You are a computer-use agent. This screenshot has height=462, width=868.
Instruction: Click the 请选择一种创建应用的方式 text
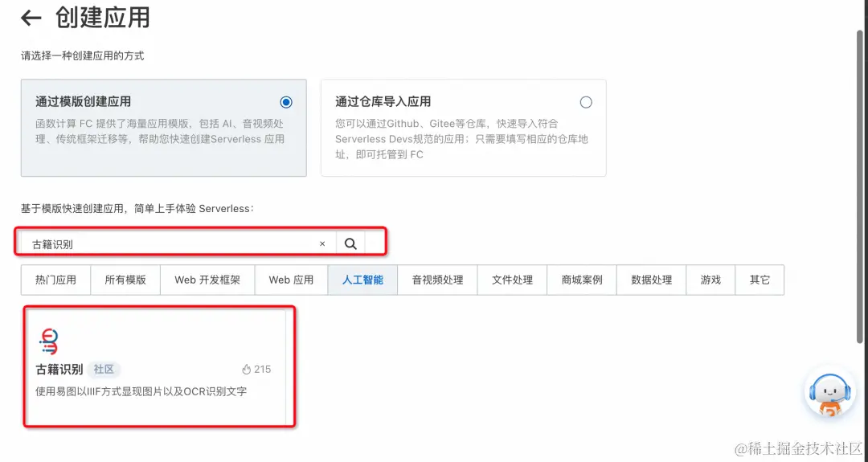[83, 56]
